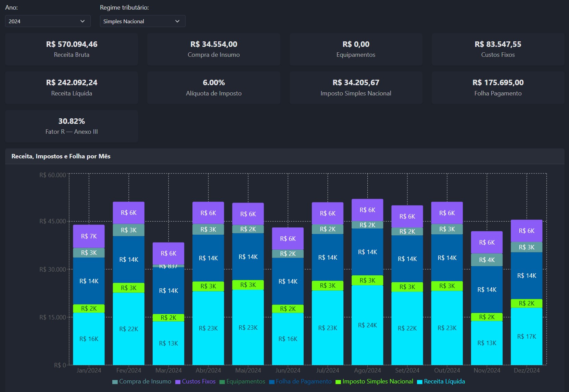Toggle Compra de Insumo legend entry
The width and height of the screenshot is (569, 392).
click(x=142, y=381)
